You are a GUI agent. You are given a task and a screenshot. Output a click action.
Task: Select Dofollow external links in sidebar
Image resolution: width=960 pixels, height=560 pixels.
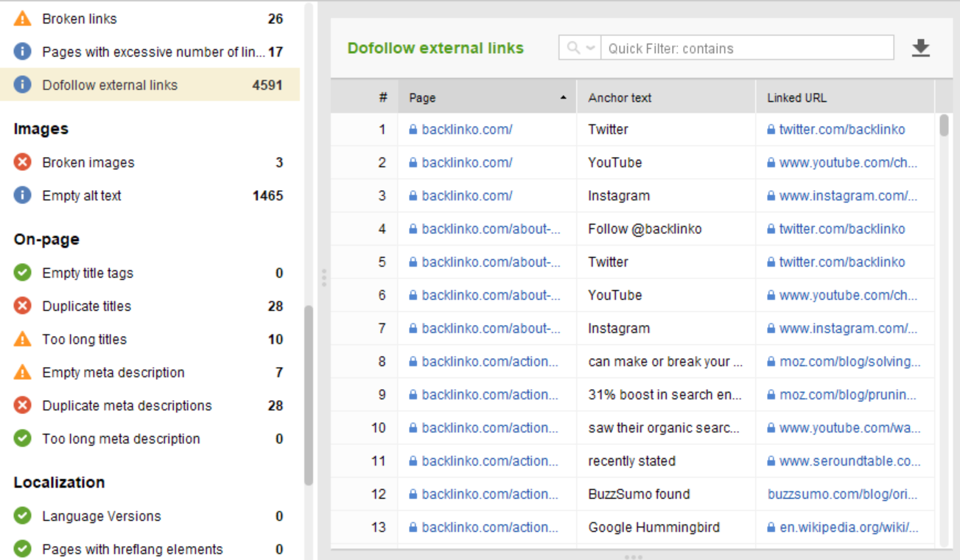coord(150,85)
